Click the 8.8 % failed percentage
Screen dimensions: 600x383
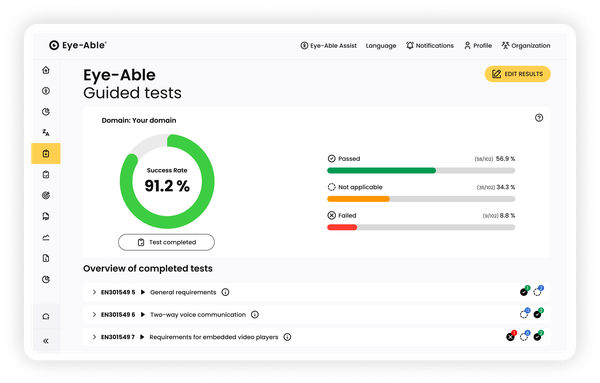pos(507,215)
